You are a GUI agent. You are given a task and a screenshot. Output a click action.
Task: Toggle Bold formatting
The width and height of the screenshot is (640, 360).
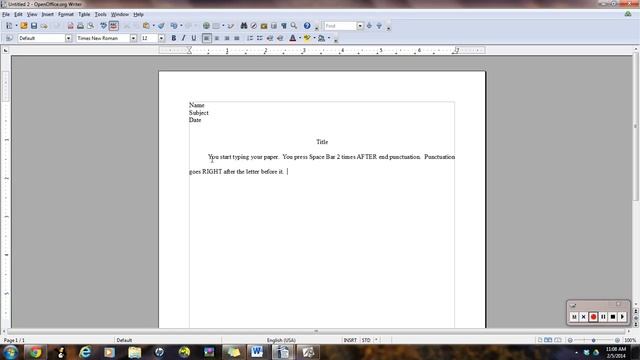(x=173, y=38)
